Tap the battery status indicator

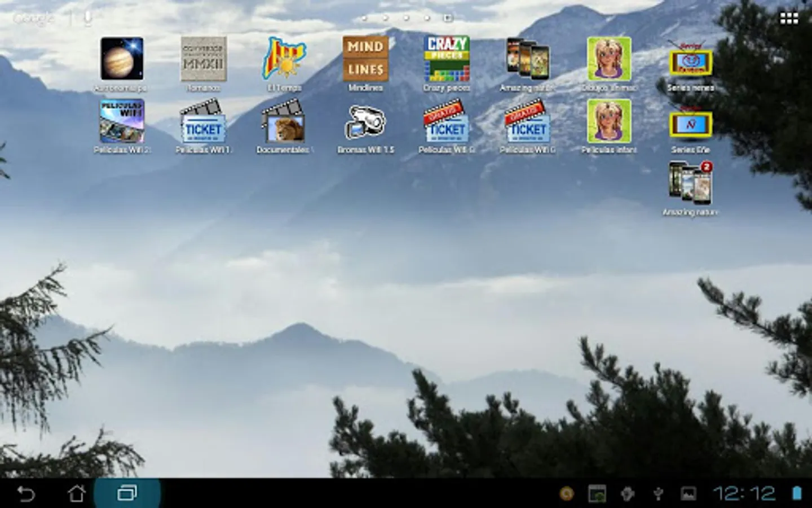(797, 493)
